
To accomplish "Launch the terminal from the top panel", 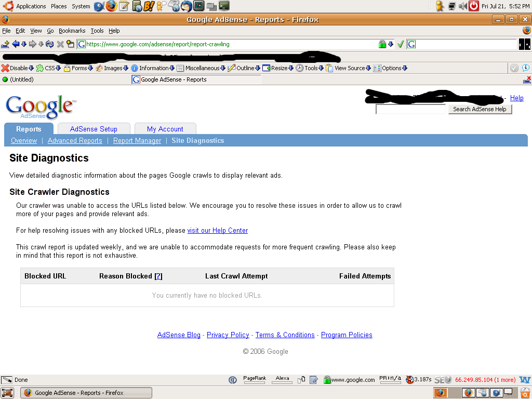I will click(x=224, y=6).
